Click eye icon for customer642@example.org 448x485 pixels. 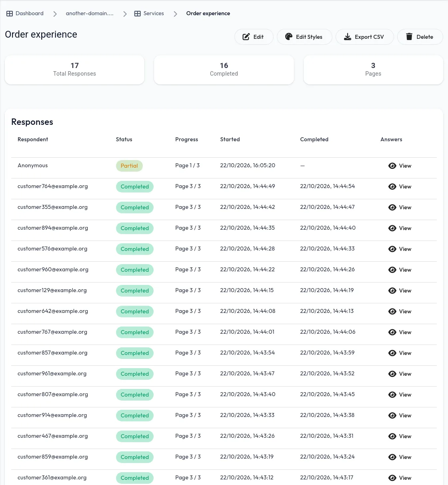pos(392,311)
